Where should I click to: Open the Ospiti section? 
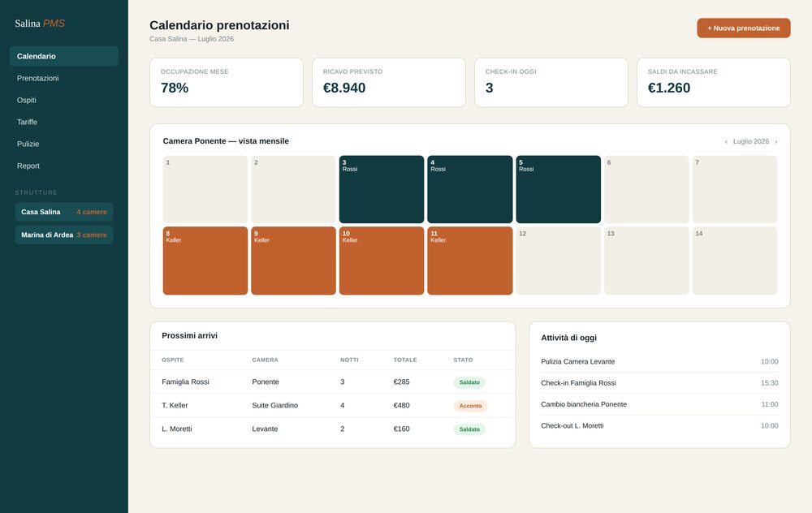(63, 100)
